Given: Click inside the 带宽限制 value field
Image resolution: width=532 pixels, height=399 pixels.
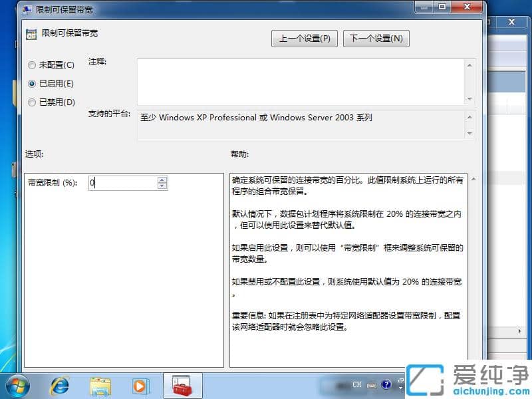Looking at the screenshot, I should [x=120, y=183].
